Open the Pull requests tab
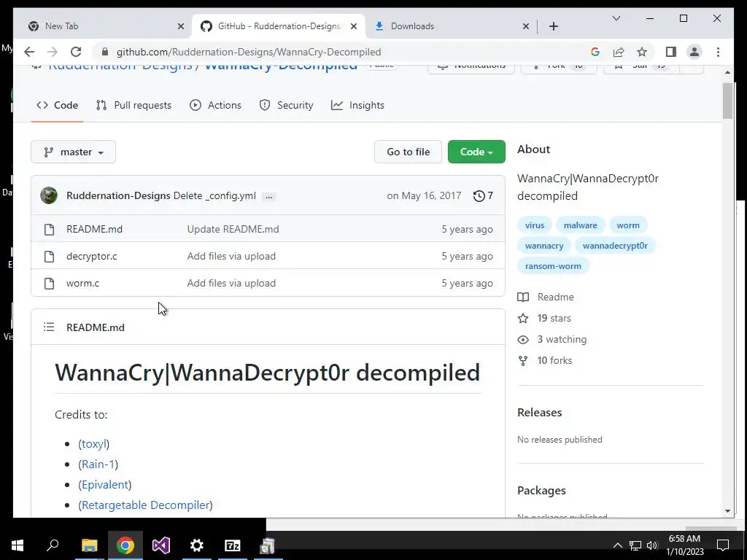Viewport: 747px width, 560px height. click(133, 105)
